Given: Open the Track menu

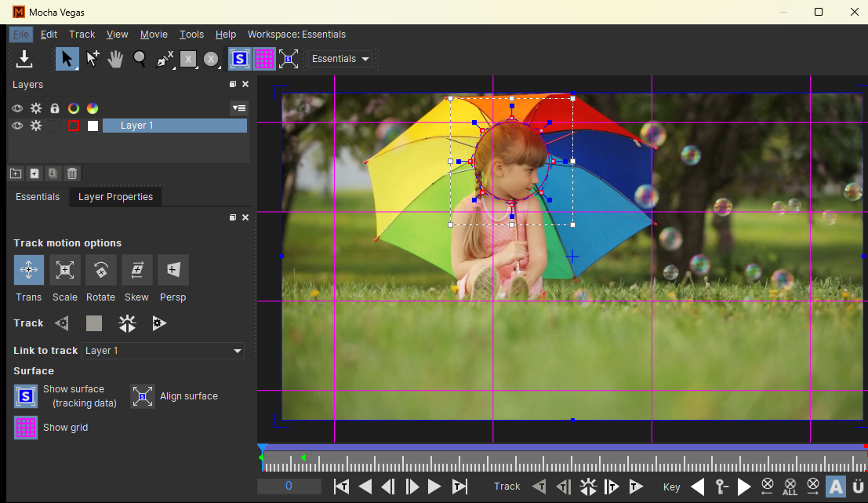Looking at the screenshot, I should [82, 35].
